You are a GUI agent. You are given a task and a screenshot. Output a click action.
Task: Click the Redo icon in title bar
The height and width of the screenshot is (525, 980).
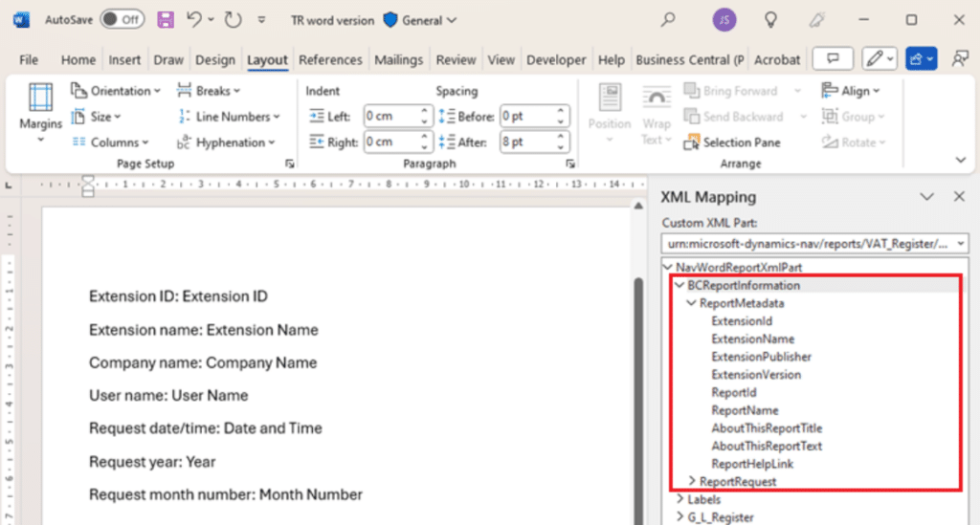coord(234,19)
